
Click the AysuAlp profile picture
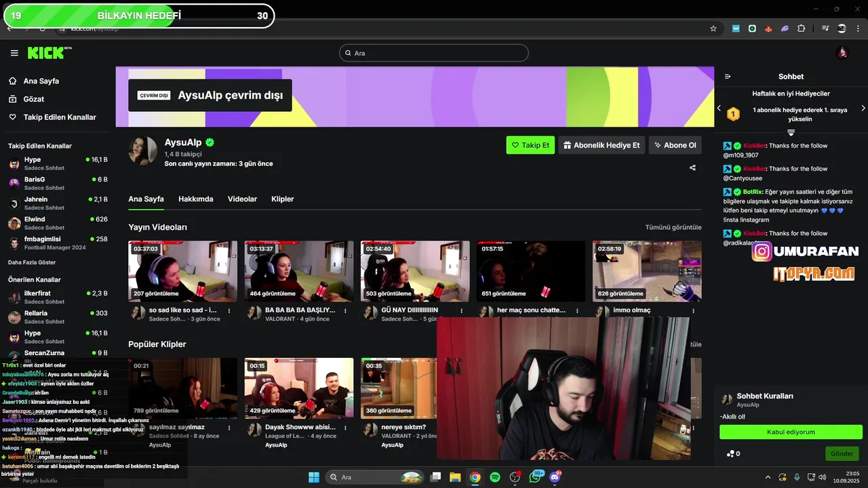143,150
